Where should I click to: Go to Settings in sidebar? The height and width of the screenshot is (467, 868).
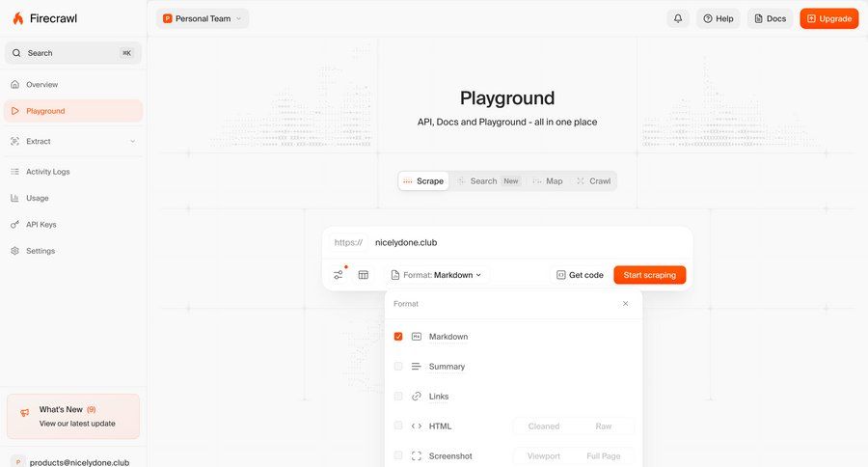point(40,251)
